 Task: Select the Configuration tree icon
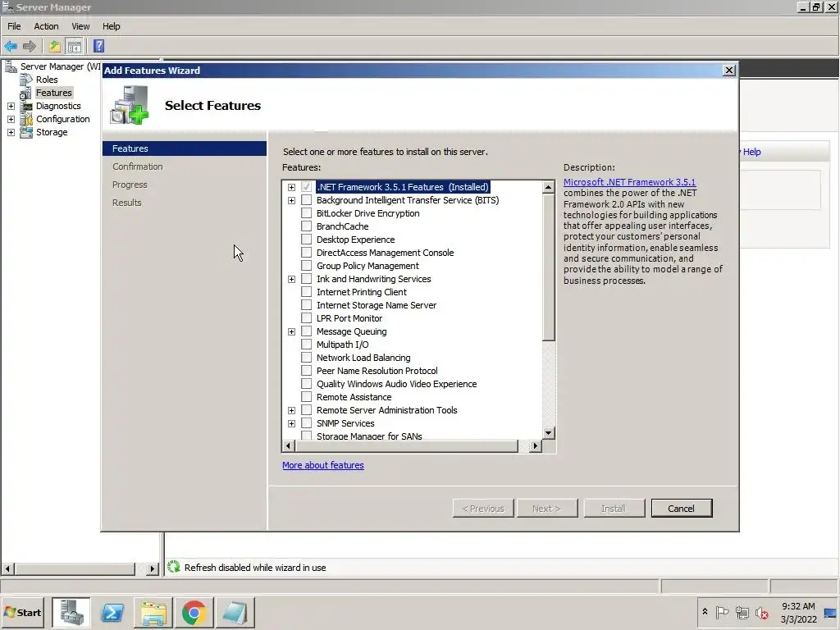26,119
